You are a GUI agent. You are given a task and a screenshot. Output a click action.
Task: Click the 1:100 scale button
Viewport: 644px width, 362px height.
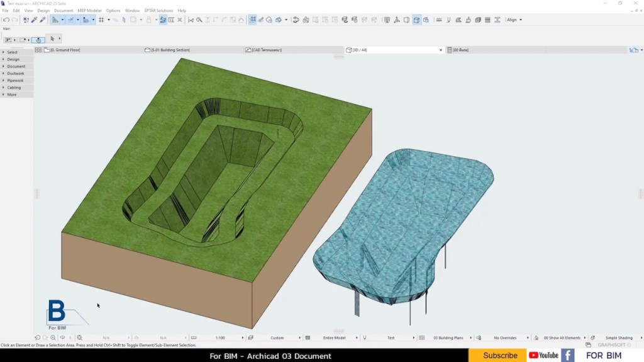221,338
